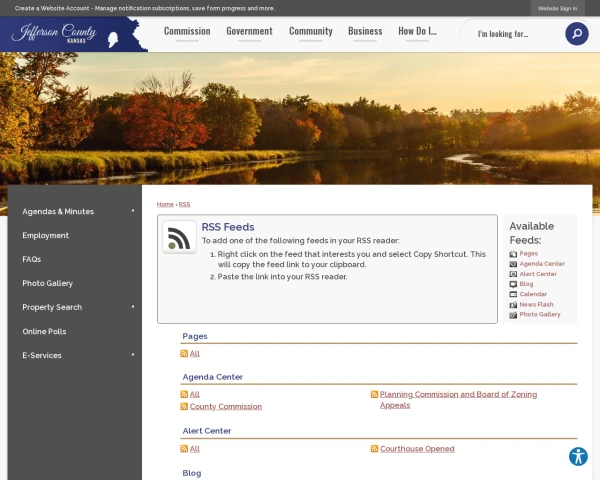Open the accessibility widget icon

[x=578, y=456]
